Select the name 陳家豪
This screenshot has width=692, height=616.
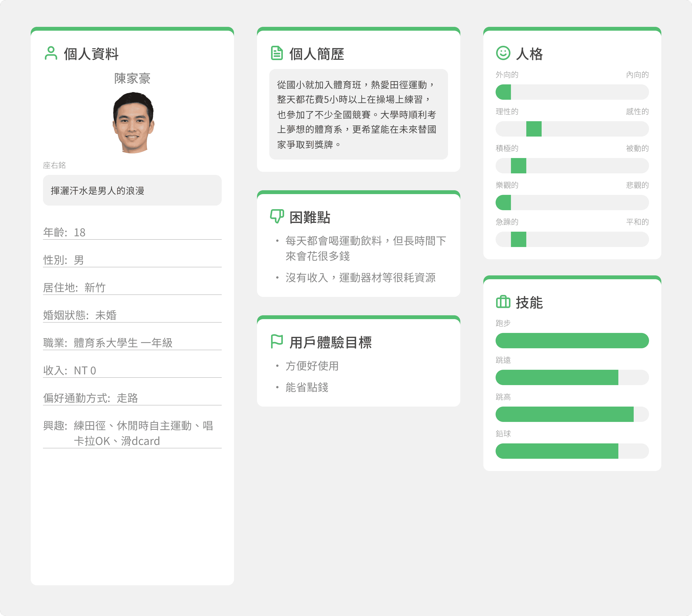(132, 79)
